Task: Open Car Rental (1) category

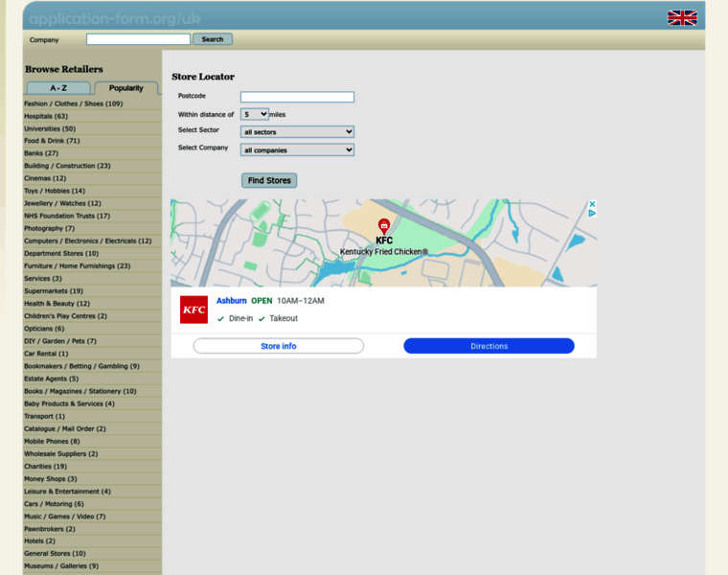Action: tap(46, 354)
